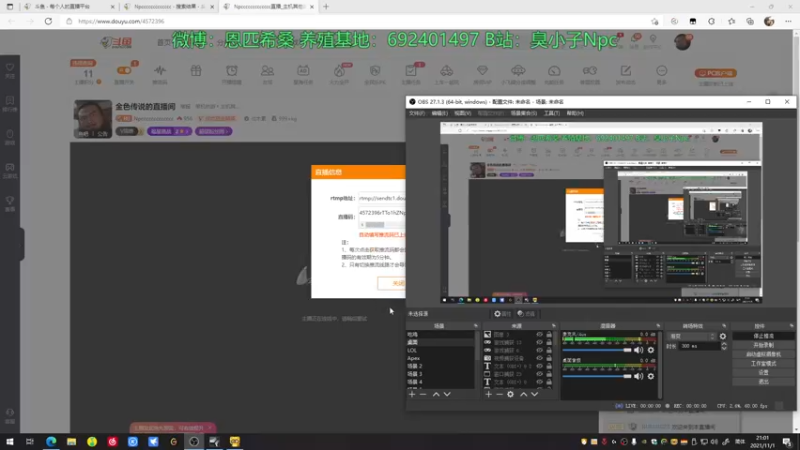This screenshot has height=450, width=800.
Task: Toggle visibility of 游戏捕获 13 source
Action: (539, 342)
